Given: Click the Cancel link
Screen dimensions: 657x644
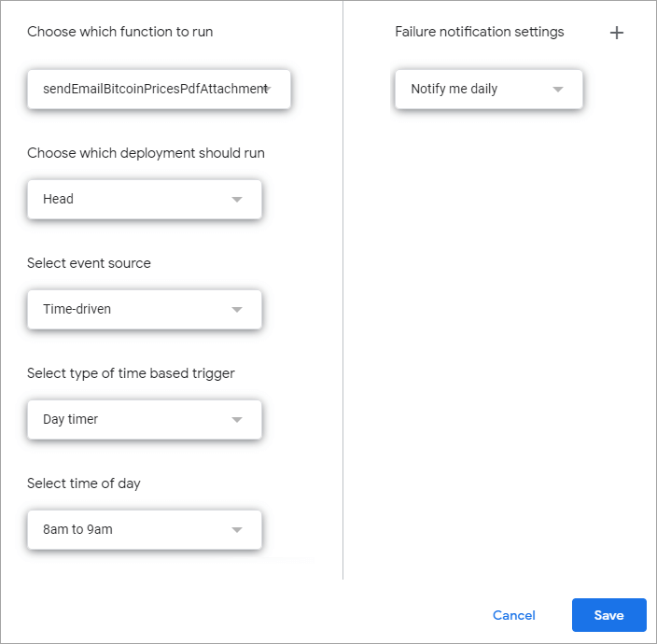Looking at the screenshot, I should tap(513, 615).
